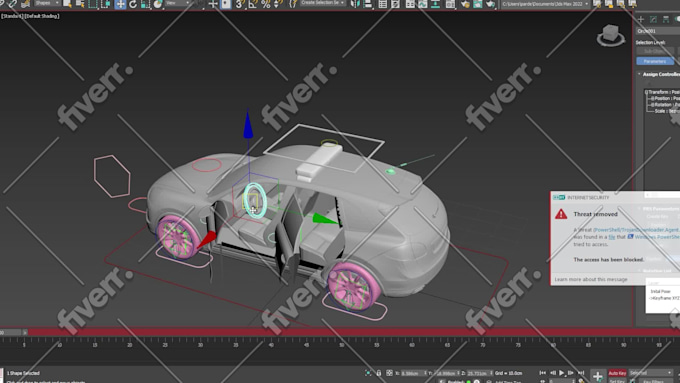Viewport: 680px width, 383px height.
Task: Activate the Select and Scale tool
Action: (x=145, y=4)
